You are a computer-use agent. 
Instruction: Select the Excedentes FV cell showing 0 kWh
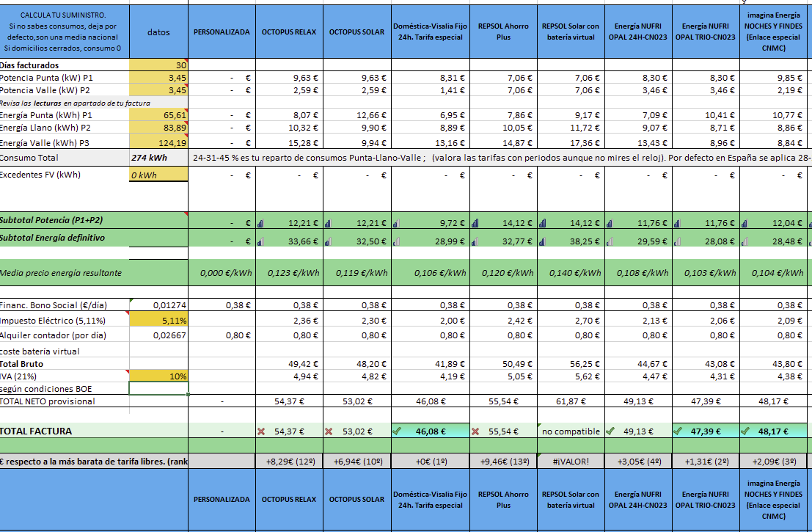tap(158, 175)
